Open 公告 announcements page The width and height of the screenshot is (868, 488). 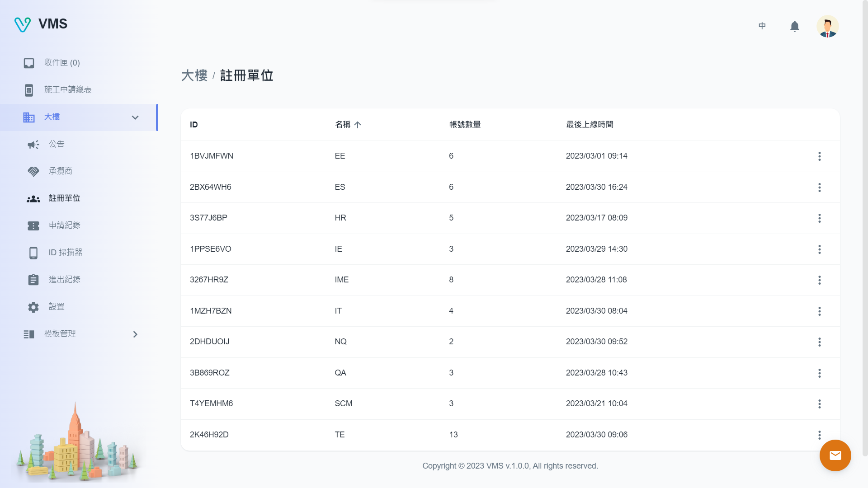[57, 144]
